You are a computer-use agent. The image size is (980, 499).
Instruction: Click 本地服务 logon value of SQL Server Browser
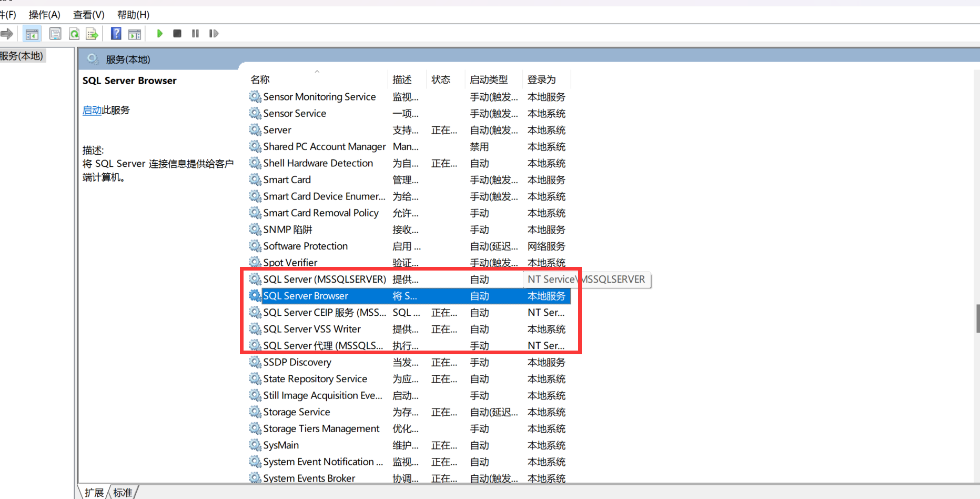pyautogui.click(x=547, y=296)
